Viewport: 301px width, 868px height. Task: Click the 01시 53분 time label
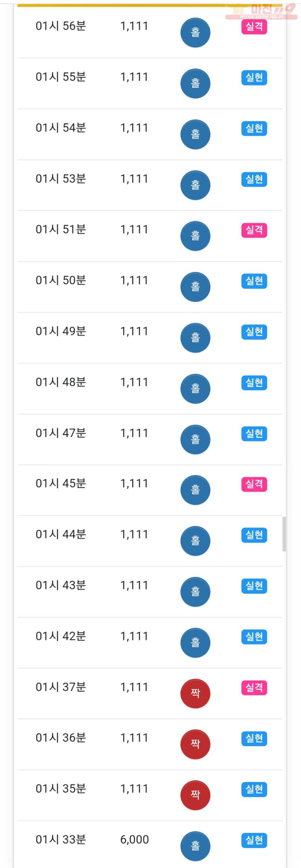coord(61,178)
